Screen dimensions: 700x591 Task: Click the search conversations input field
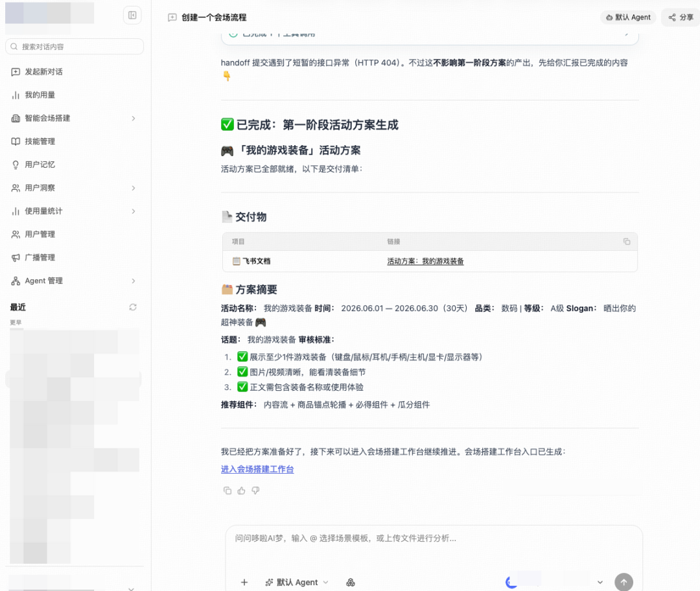tap(75, 47)
